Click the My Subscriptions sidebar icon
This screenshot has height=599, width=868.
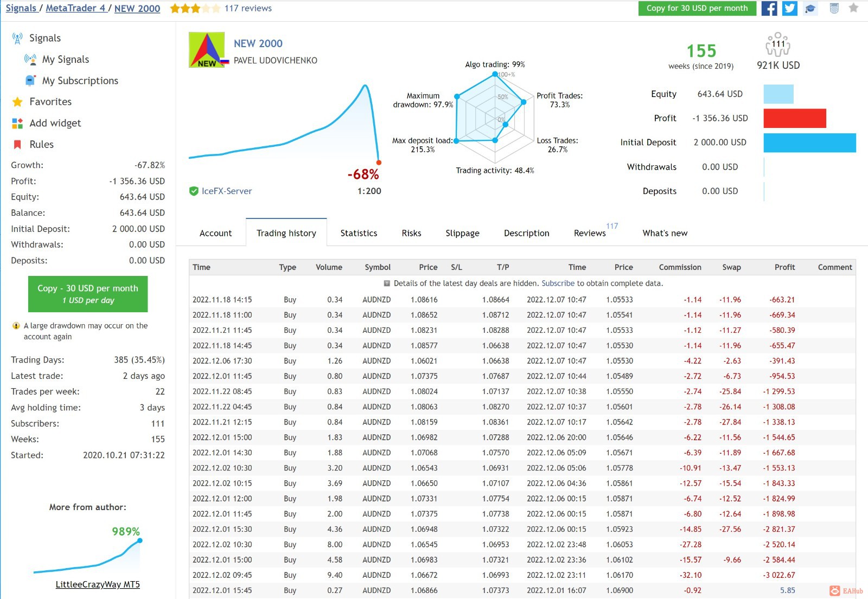(30, 80)
